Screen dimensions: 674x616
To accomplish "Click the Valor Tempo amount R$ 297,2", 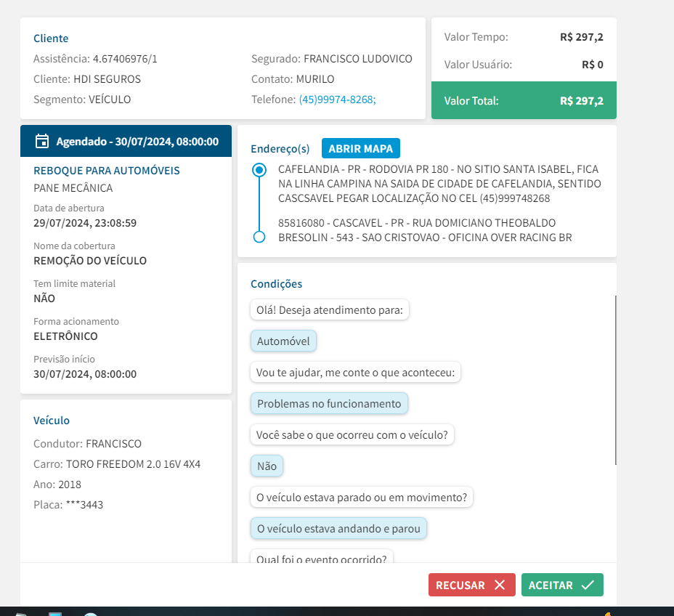I will coord(582,37).
